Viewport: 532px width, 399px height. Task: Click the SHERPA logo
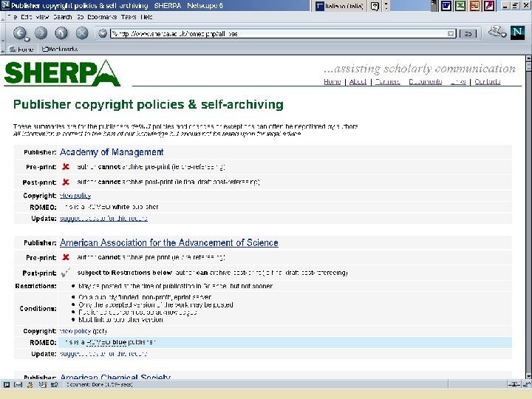pyautogui.click(x=62, y=73)
